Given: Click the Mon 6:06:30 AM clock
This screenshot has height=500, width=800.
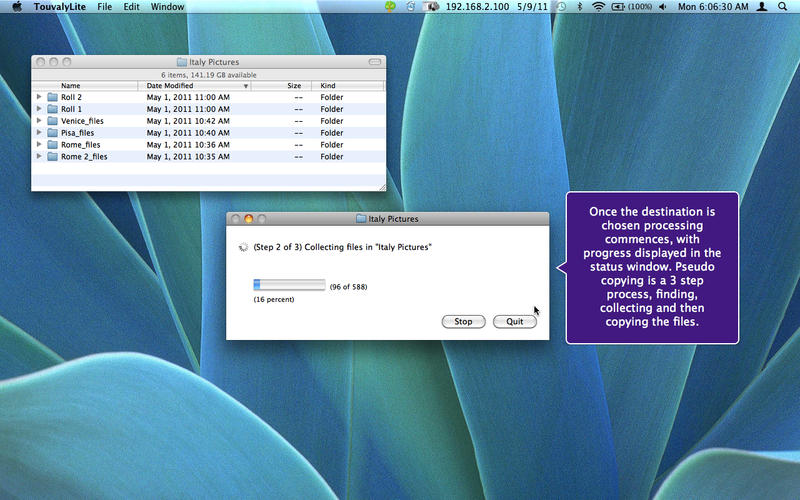Looking at the screenshot, I should coord(713,7).
